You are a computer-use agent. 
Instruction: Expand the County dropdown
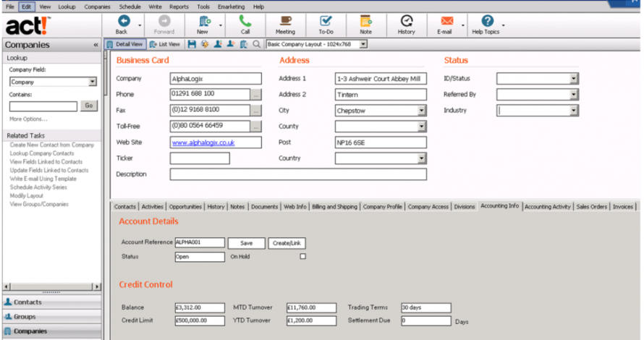(x=421, y=127)
